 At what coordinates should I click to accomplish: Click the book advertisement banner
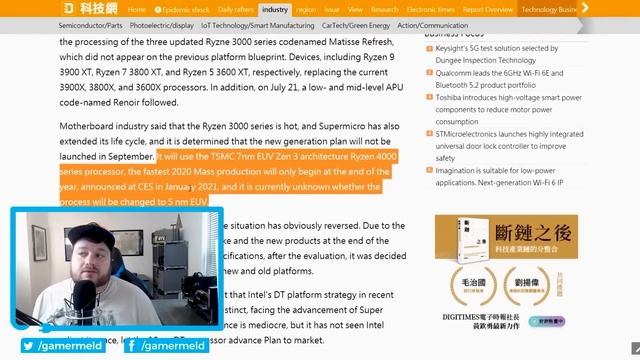[x=506, y=237]
